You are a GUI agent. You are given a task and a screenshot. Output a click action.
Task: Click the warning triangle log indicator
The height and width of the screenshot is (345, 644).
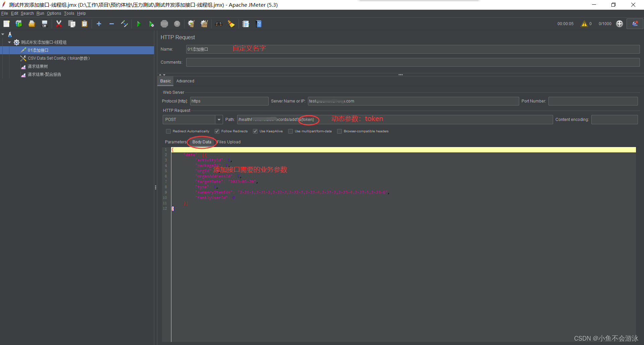tap(584, 24)
